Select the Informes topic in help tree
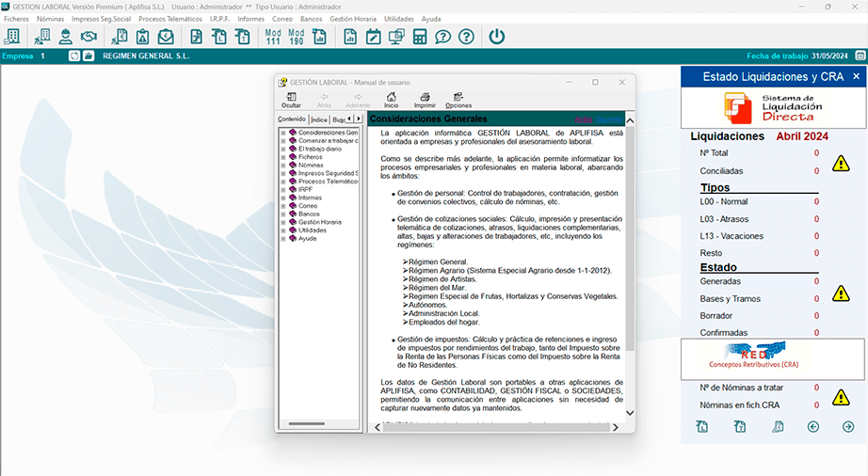 pyautogui.click(x=310, y=198)
